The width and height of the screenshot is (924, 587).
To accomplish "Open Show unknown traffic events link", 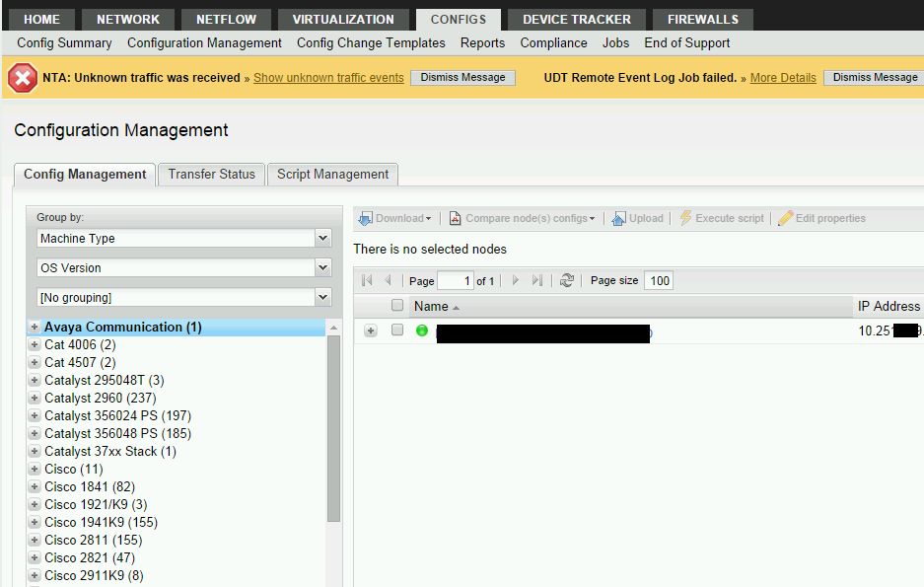I will click(328, 78).
